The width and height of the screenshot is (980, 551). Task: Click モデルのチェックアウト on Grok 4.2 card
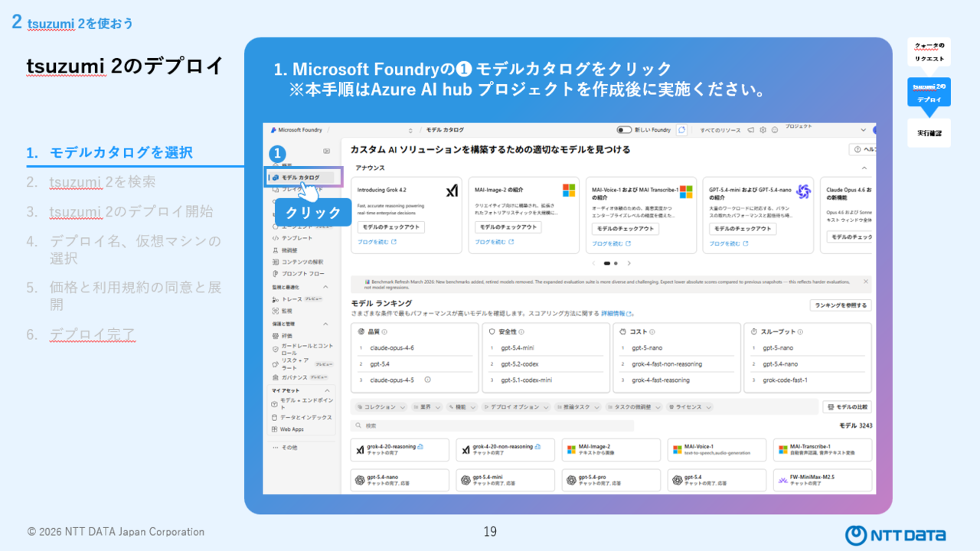390,228
